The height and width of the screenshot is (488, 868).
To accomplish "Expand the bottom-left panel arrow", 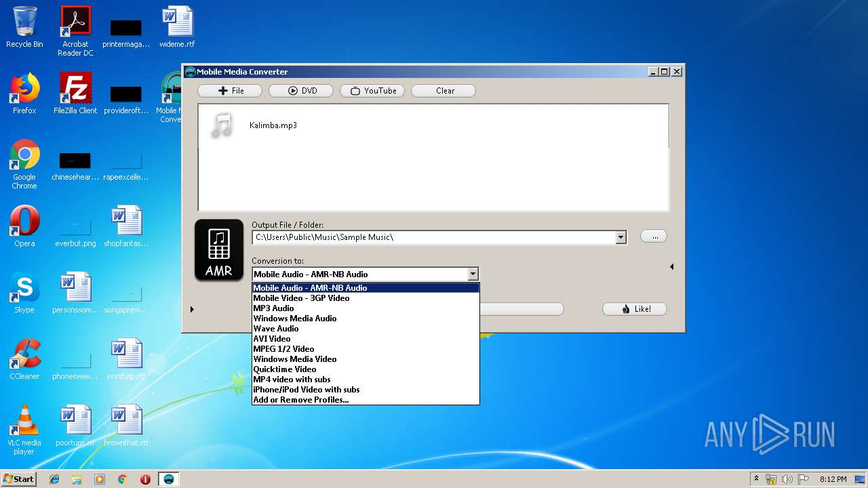I will point(192,310).
